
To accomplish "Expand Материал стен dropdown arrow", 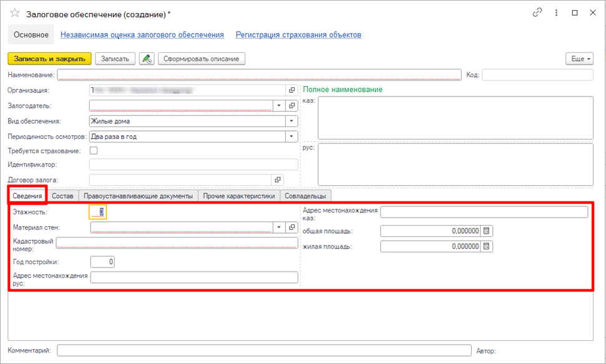I will tap(278, 228).
